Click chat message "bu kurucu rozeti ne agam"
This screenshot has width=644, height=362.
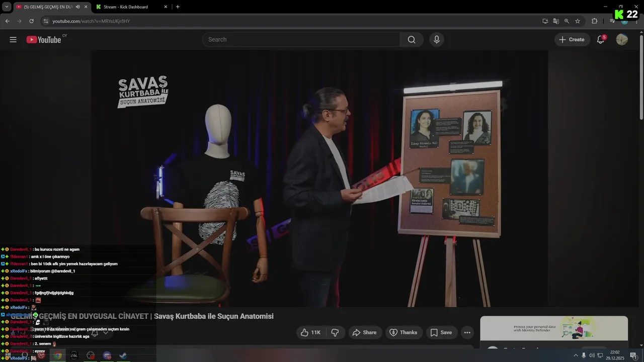[57, 249]
